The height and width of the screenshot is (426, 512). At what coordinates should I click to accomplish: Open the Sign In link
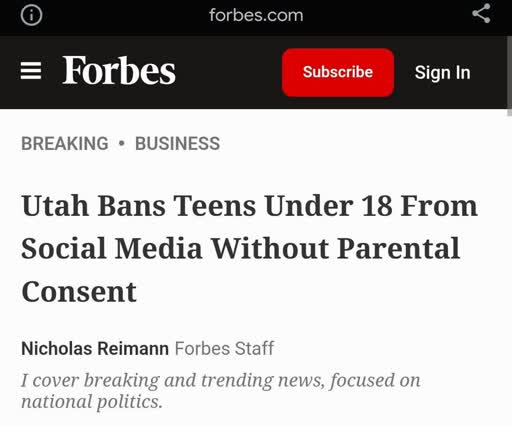point(442,73)
